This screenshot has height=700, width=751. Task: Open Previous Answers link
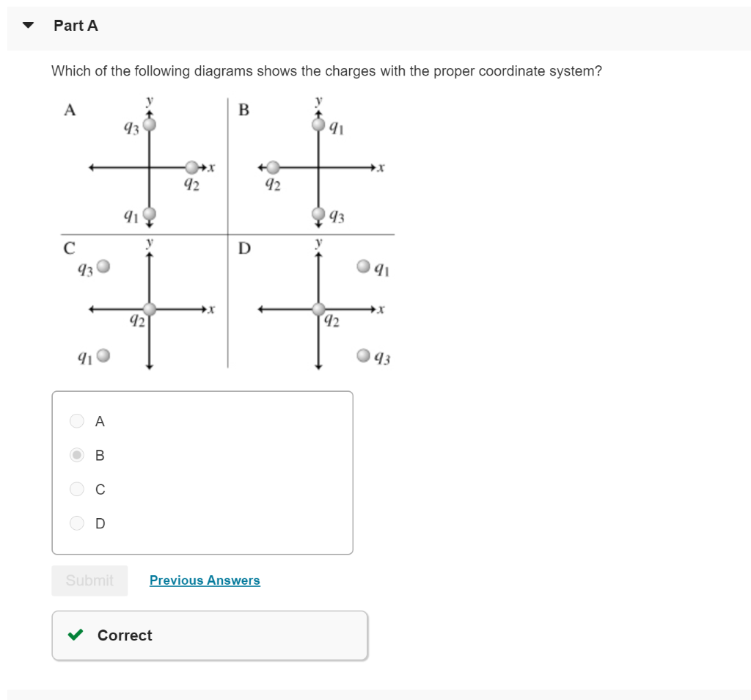[x=205, y=580]
